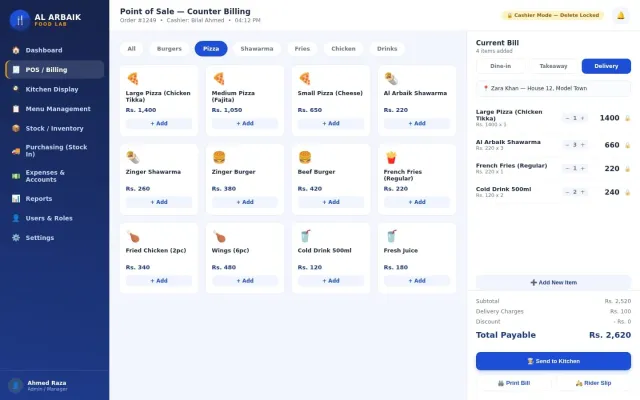This screenshot has height=400, width=640.
Task: Click the Purchasing truck icon
Action: pos(16,151)
